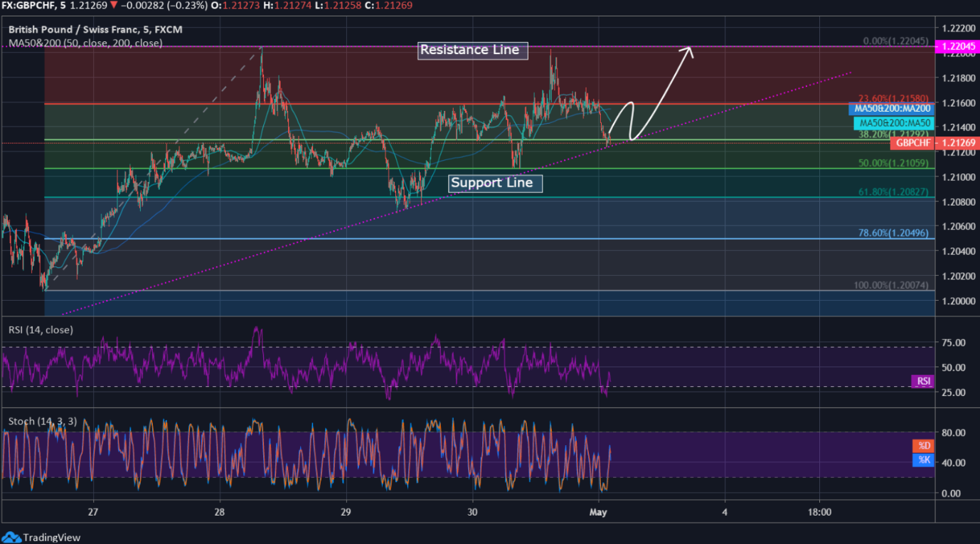Click the magenta 1.22045 price axis marker
This screenshot has width=980, height=544.
tap(957, 46)
